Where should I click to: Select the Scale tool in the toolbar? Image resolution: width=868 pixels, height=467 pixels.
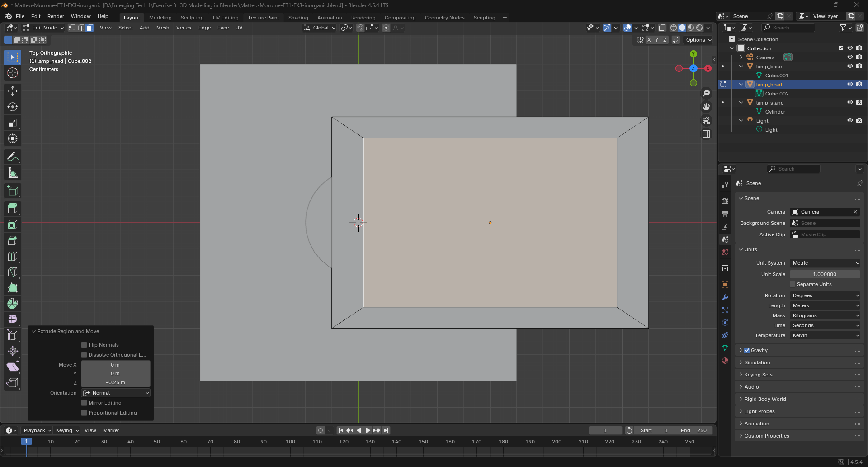pos(13,123)
